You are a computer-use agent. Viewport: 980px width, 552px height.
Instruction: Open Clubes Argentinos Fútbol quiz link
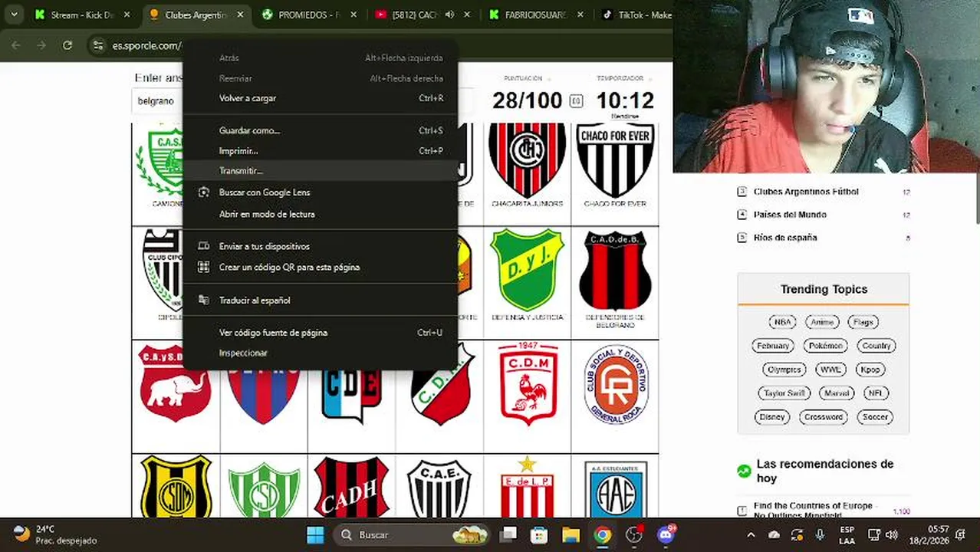click(806, 192)
